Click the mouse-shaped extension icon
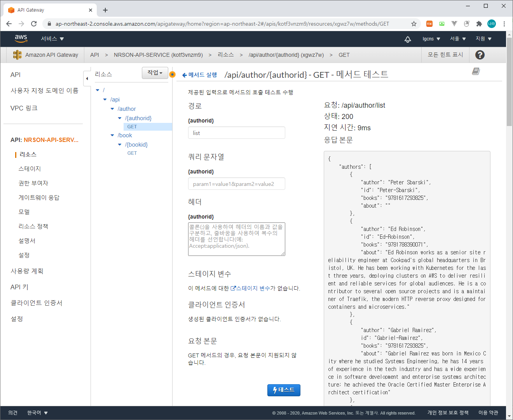This screenshot has height=420, width=513. (467, 24)
